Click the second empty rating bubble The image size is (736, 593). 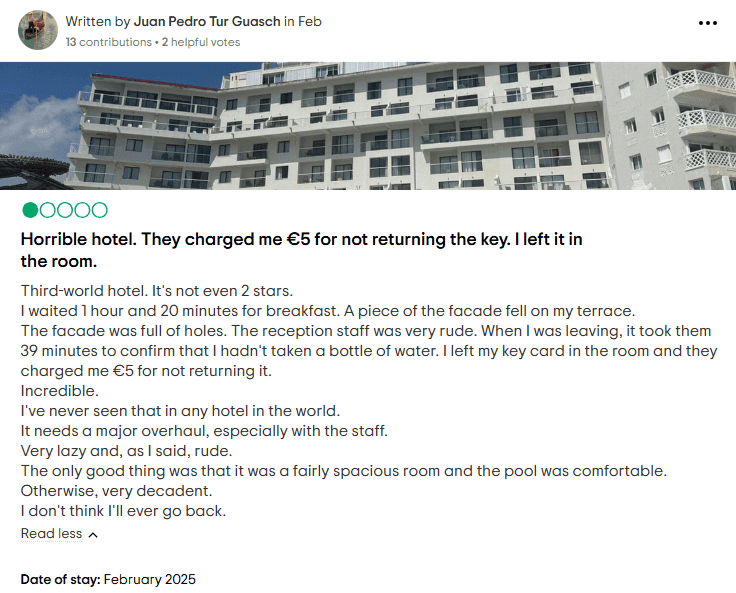47,210
